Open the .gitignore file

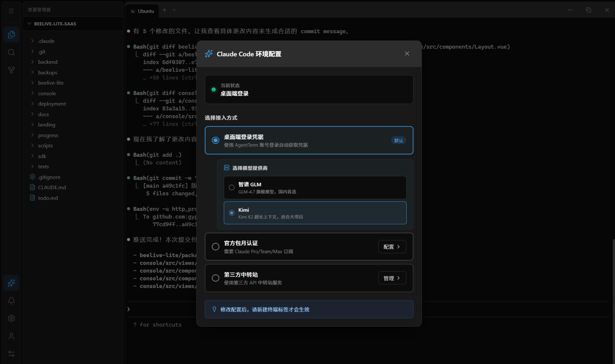coord(73,177)
